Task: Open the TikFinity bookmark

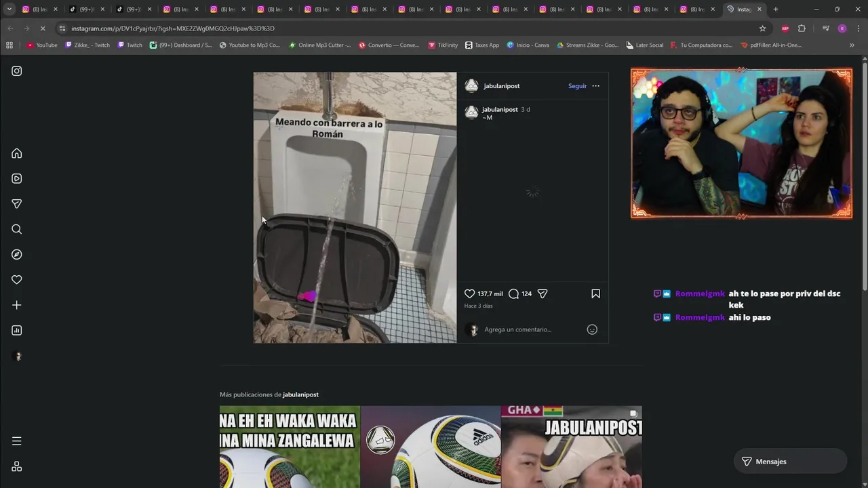Action: pos(443,45)
